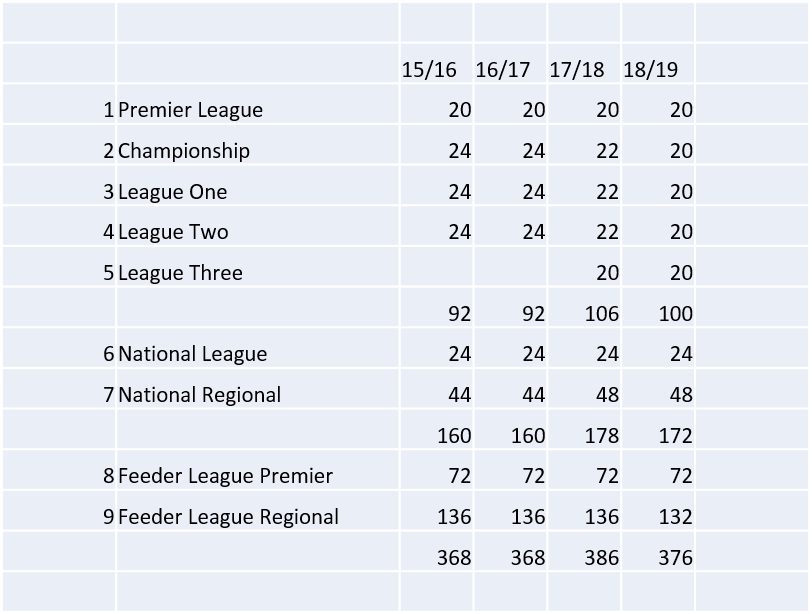812x614 pixels.
Task: Click the cell with value 172
Action: pyautogui.click(x=658, y=430)
